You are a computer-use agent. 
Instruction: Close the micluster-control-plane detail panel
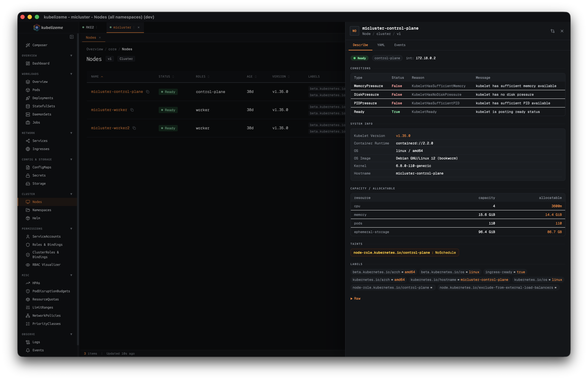tap(562, 31)
